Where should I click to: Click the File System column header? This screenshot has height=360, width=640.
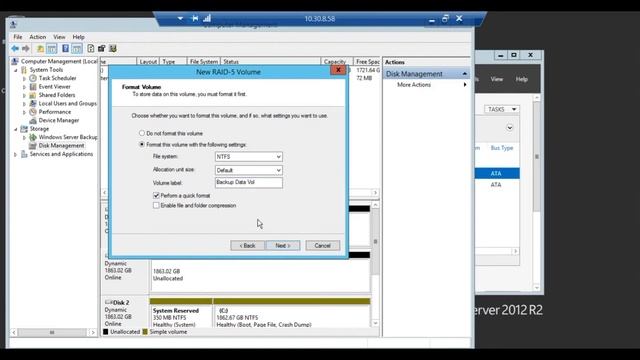click(x=204, y=62)
